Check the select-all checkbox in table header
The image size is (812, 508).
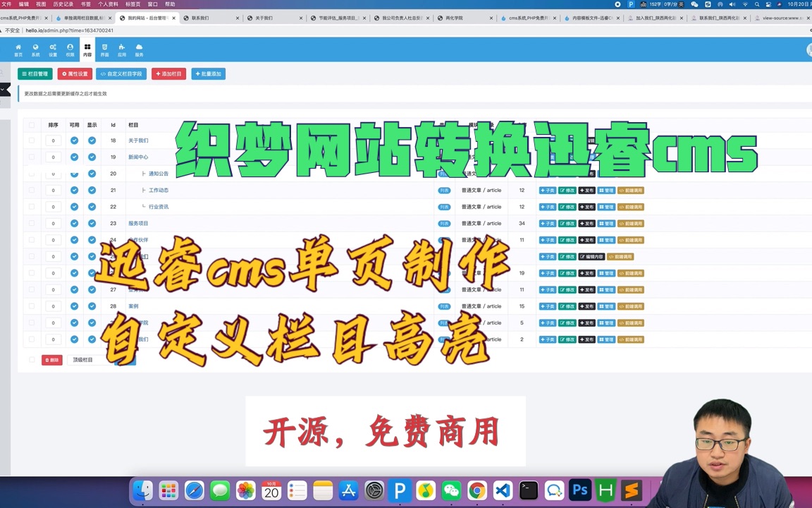[31, 125]
